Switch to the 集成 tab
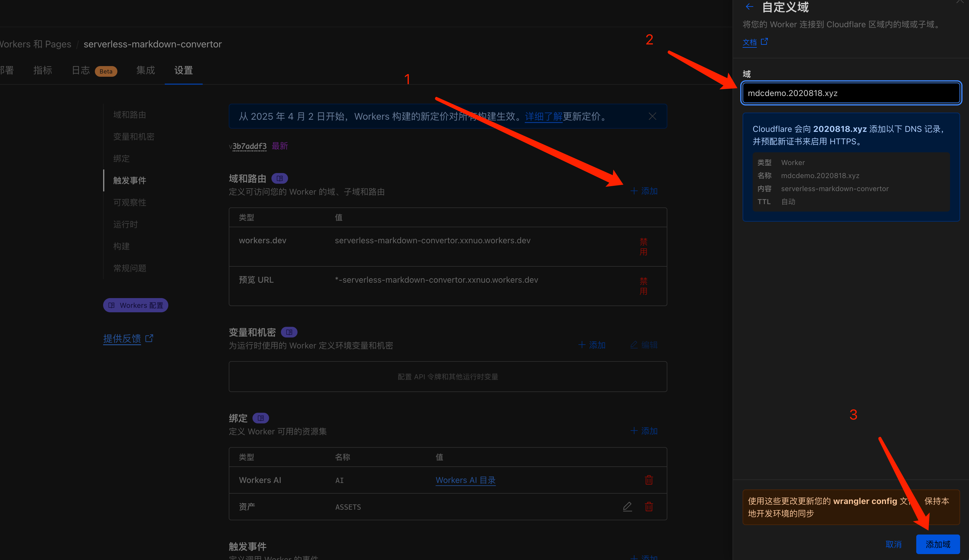The image size is (969, 560). click(x=145, y=70)
